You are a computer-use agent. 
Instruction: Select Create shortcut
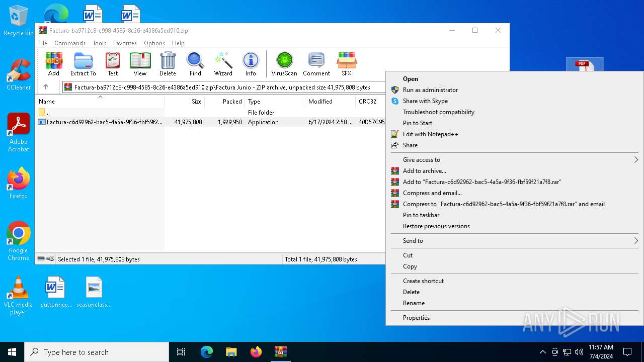tap(515, 281)
